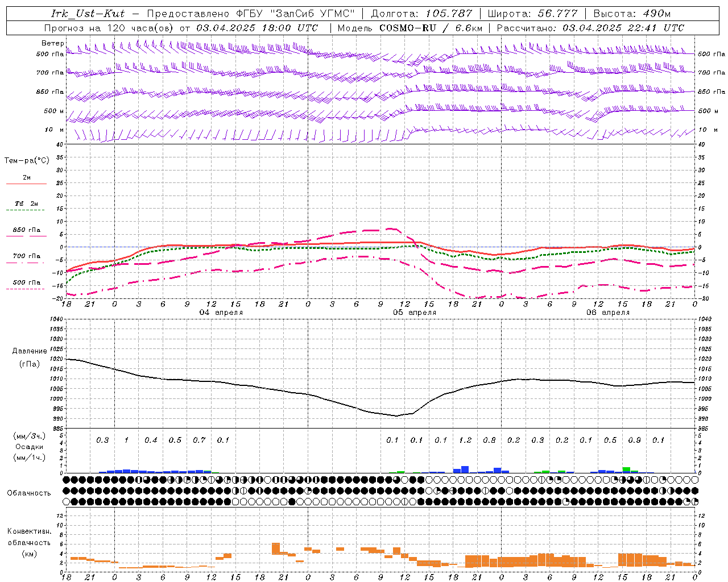Viewport: 728px width, 582px height.
Task: Click the "Широта: 56.777" header field
Action: [x=532, y=14]
